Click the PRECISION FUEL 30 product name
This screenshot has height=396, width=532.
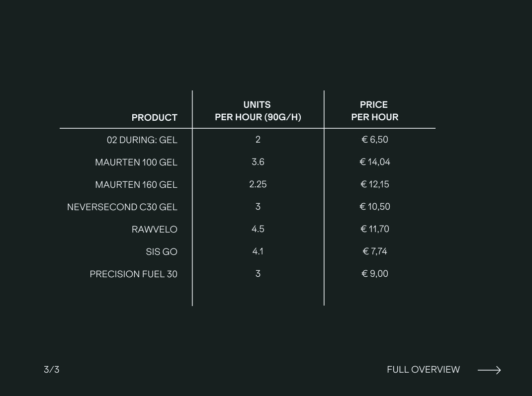pyautogui.click(x=133, y=274)
